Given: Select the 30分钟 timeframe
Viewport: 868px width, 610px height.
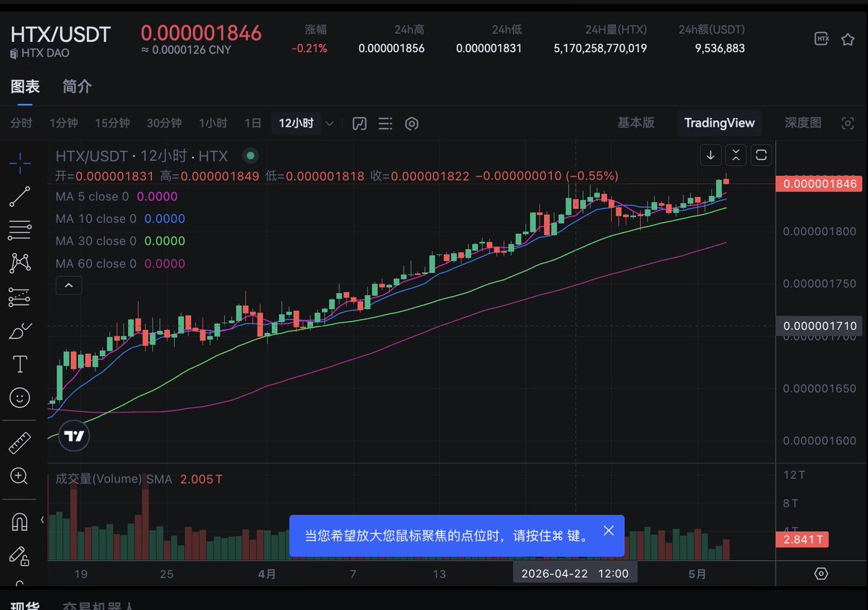Looking at the screenshot, I should [164, 123].
